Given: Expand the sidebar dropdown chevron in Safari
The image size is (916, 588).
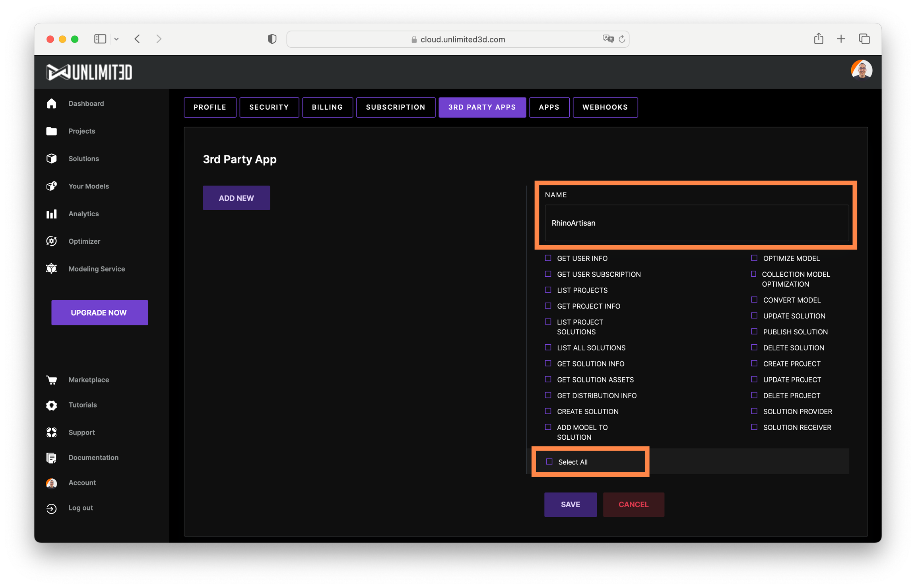Looking at the screenshot, I should (116, 39).
